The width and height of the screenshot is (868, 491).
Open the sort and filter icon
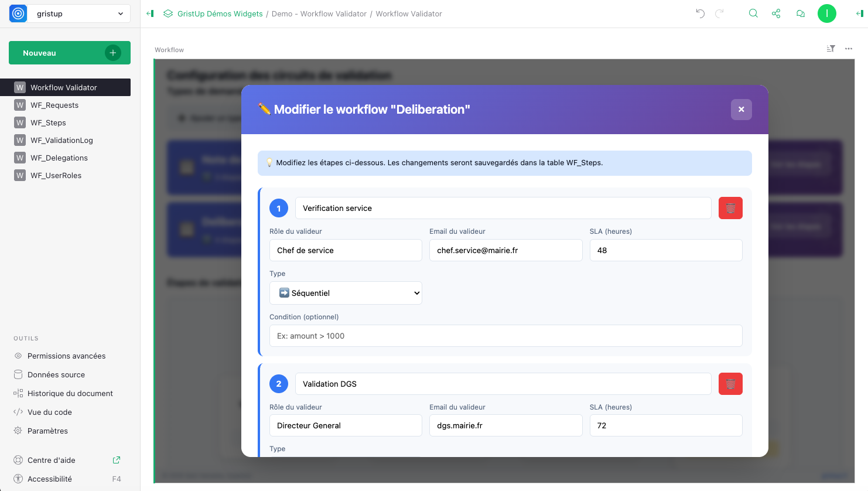pyautogui.click(x=831, y=49)
